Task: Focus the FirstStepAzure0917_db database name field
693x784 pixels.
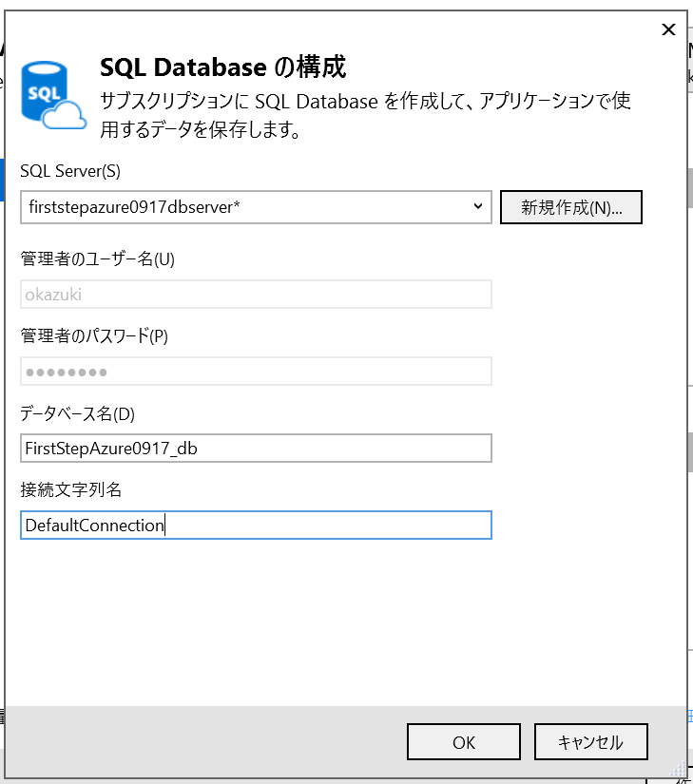Action: [256, 448]
